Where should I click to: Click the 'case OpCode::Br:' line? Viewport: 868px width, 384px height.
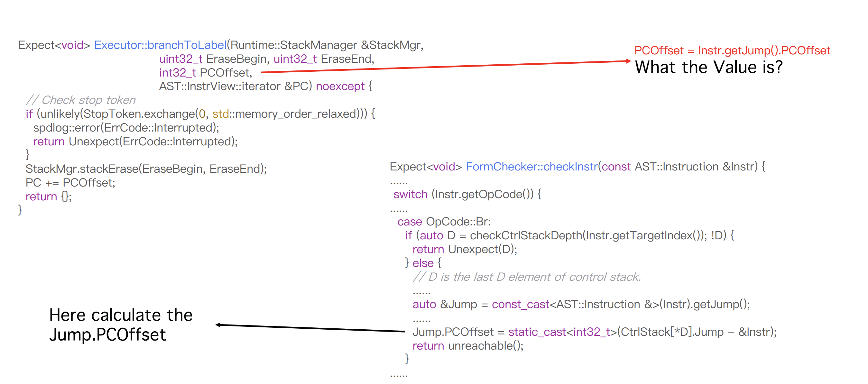point(444,222)
